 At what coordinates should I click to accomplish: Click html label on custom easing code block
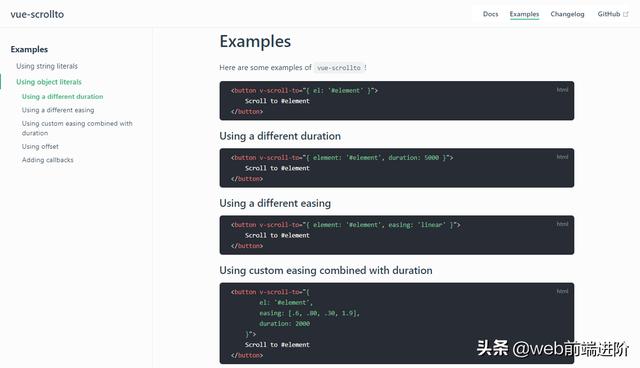(562, 291)
